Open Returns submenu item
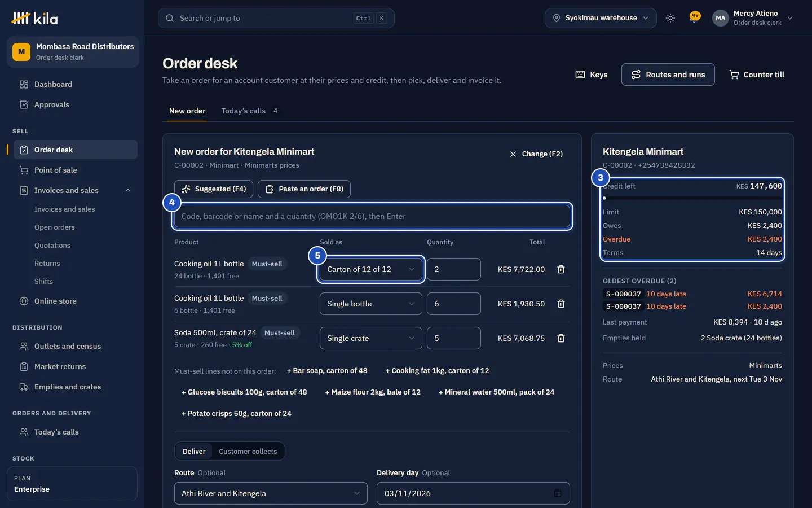The width and height of the screenshot is (812, 508). tap(47, 263)
